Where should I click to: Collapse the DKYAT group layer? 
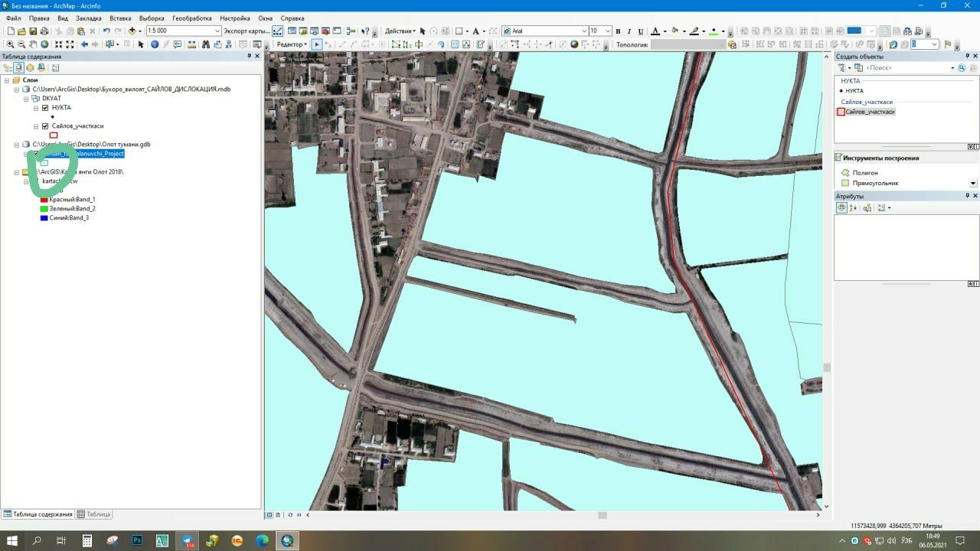26,99
